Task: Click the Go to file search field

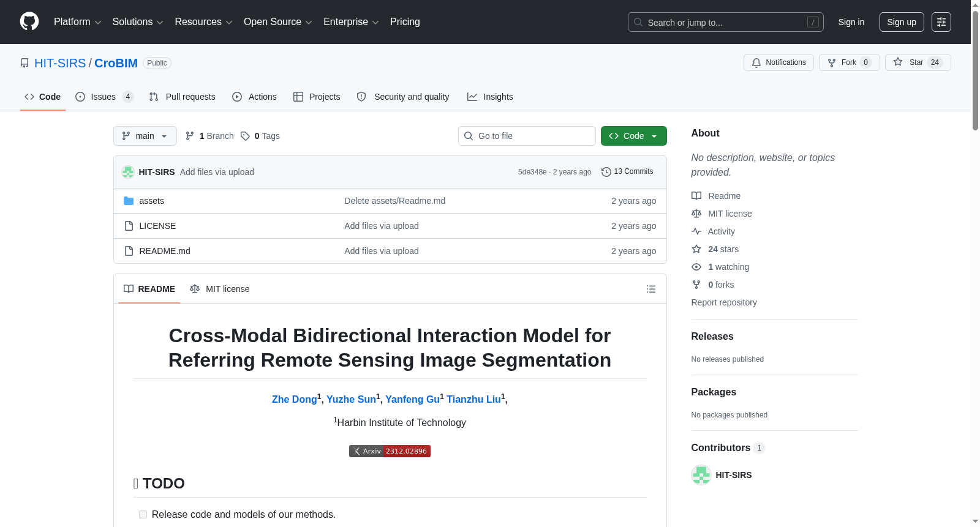Action: click(x=527, y=136)
